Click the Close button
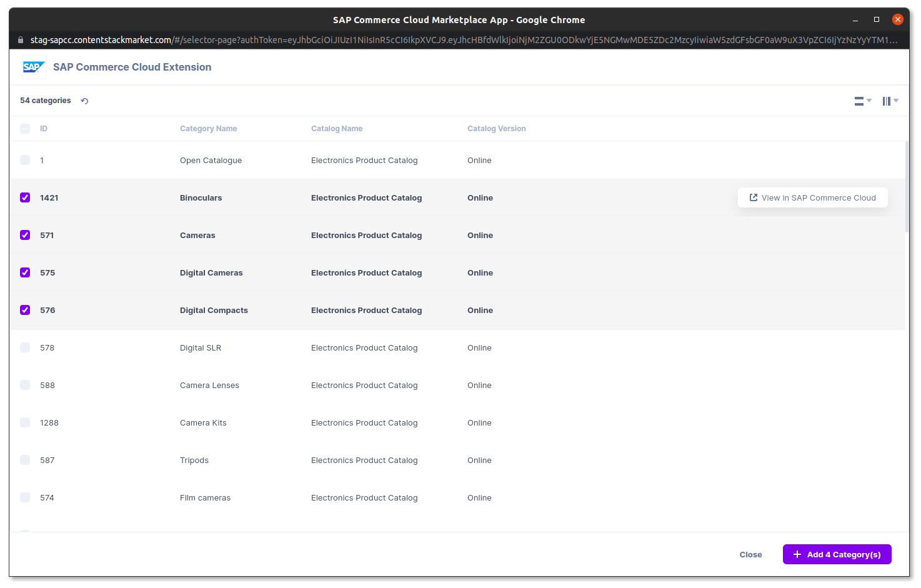This screenshot has height=588, width=921. coord(750,554)
